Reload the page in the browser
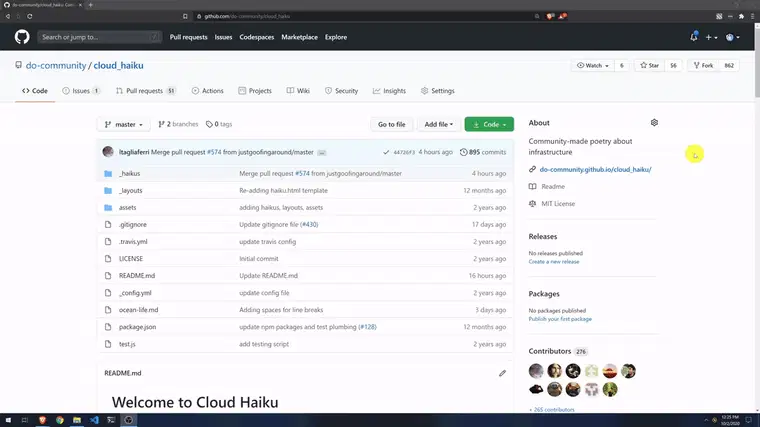This screenshot has width=760, height=427. tap(30, 16)
